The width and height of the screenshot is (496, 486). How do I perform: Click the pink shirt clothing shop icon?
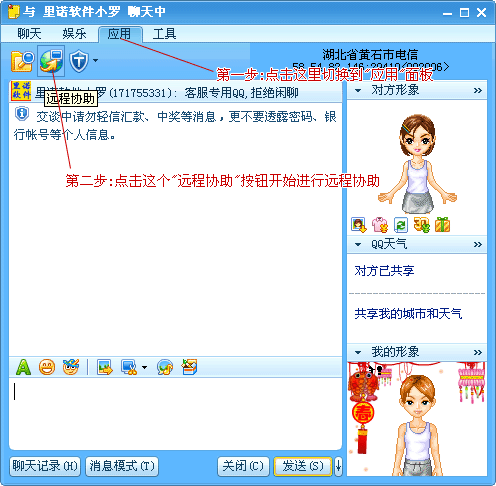[x=380, y=225]
